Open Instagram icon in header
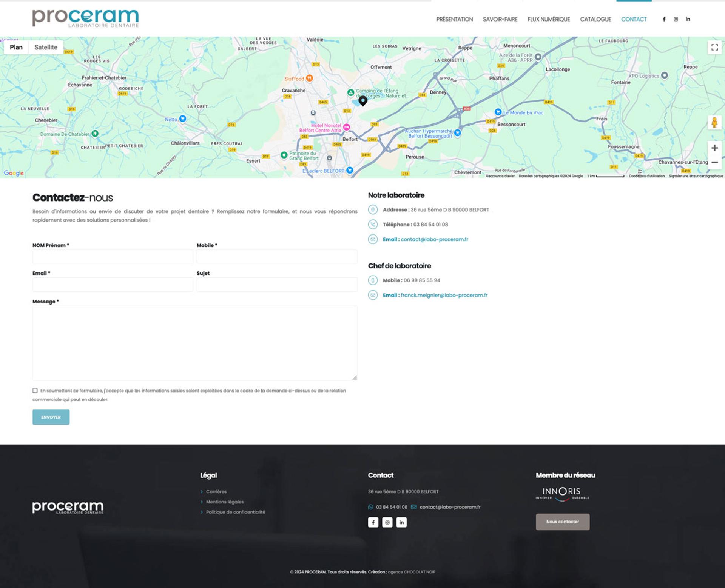This screenshot has height=588, width=725. coord(676,19)
